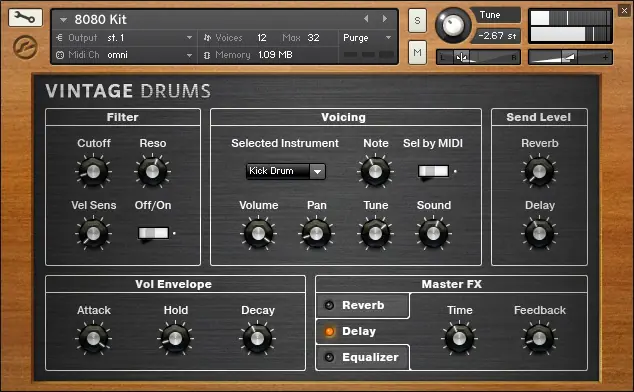Click the Voicing Tune knob
Image resolution: width=634 pixels, height=392 pixels.
(375, 233)
